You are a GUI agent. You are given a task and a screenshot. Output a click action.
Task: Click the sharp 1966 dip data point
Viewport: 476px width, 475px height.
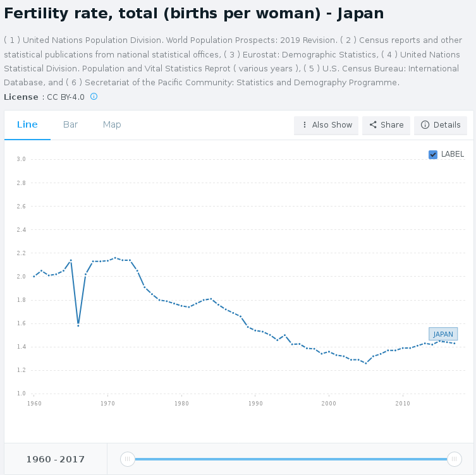tap(78, 325)
